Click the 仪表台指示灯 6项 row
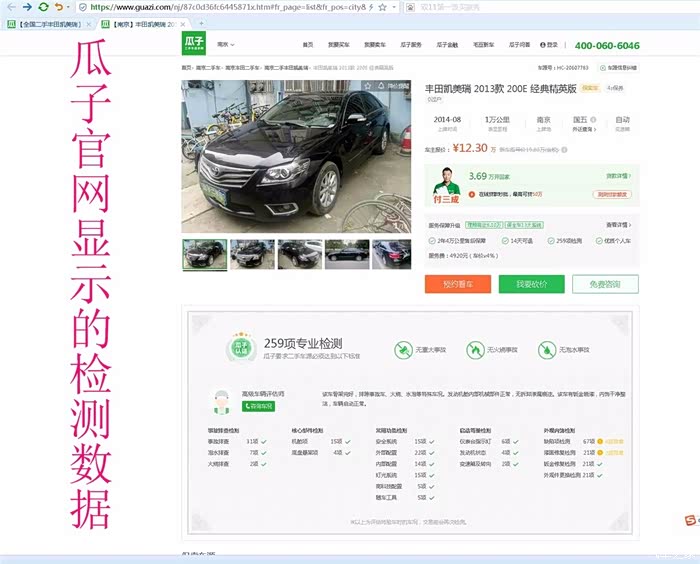Screen dimensions: 700x564 489,442
